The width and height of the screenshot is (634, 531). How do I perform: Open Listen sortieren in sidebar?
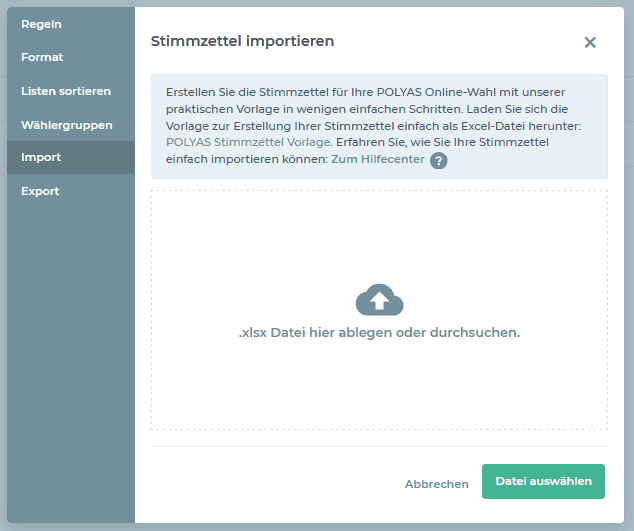point(66,91)
